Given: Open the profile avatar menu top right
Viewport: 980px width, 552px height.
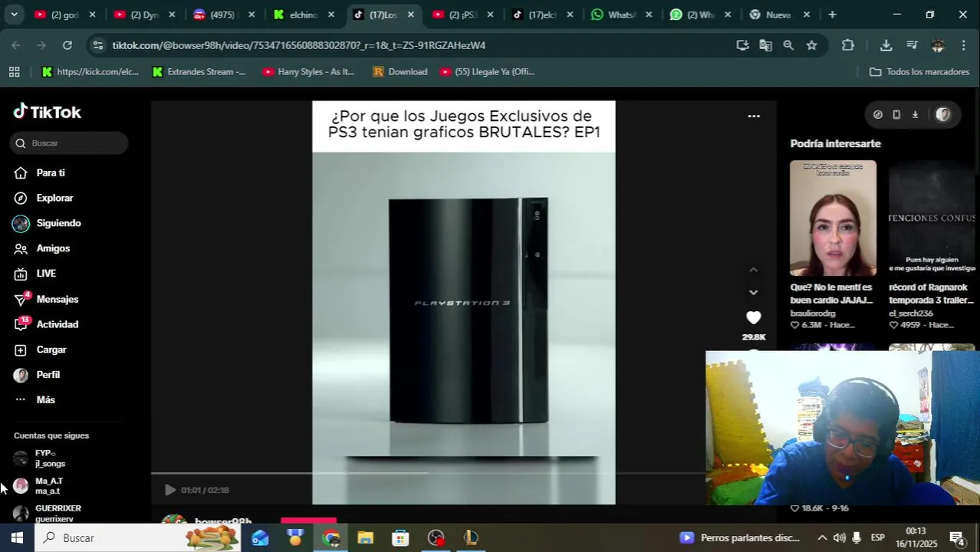Looking at the screenshot, I should [x=943, y=114].
